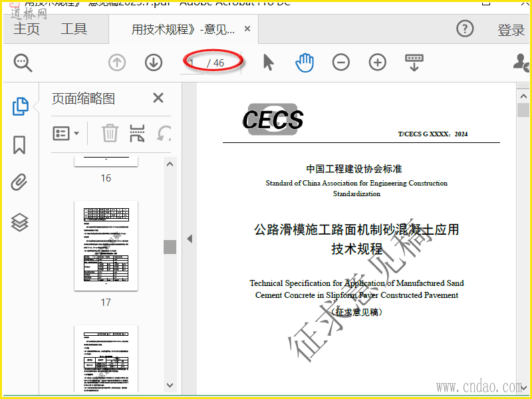532x399 pixels.
Task: Open the find text magnifier tool
Action: click(x=23, y=63)
